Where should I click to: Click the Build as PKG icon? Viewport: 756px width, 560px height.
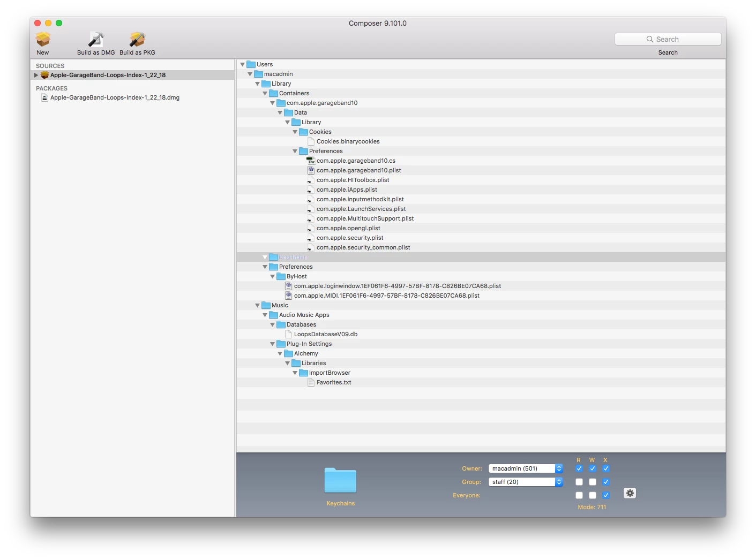click(x=137, y=39)
